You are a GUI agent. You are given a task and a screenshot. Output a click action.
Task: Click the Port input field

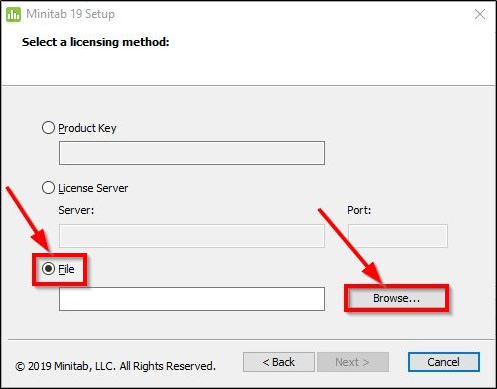(398, 236)
